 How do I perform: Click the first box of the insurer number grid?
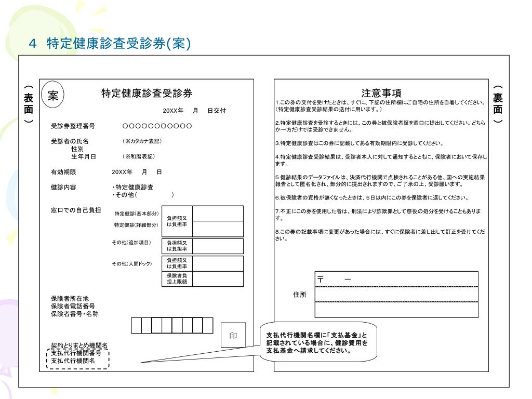[137, 325]
